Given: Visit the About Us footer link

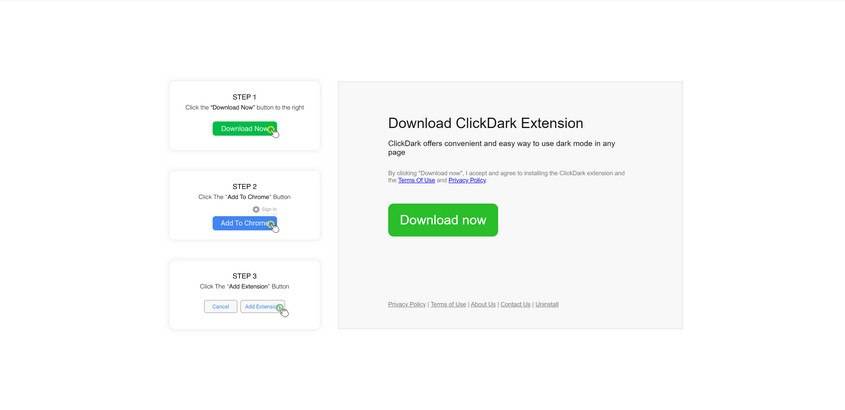Looking at the screenshot, I should [x=483, y=304].
